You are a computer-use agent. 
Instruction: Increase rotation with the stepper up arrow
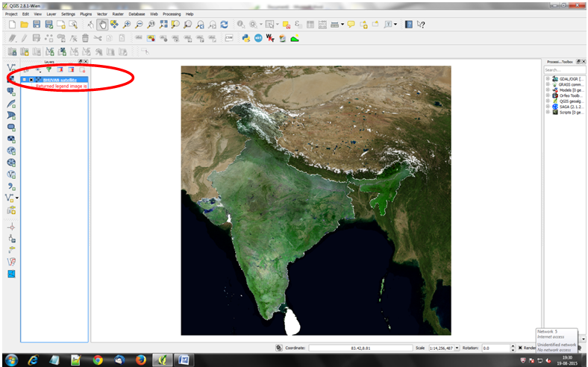(513, 346)
